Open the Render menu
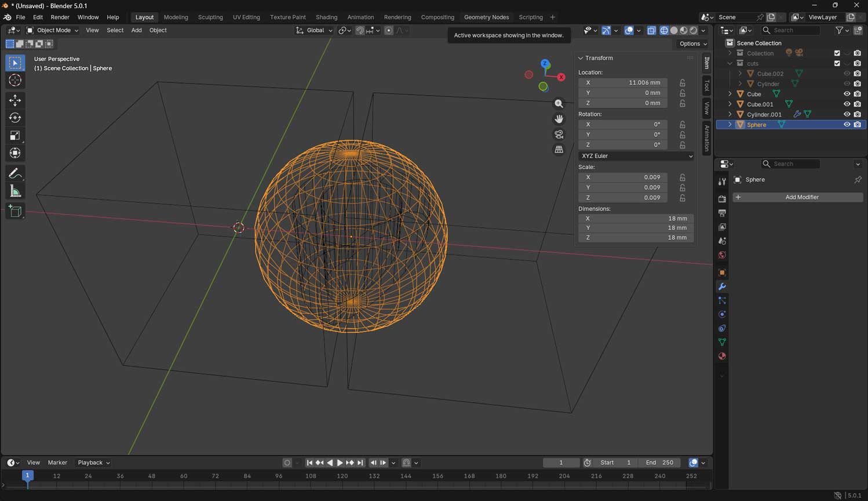The image size is (868, 501). pos(60,17)
